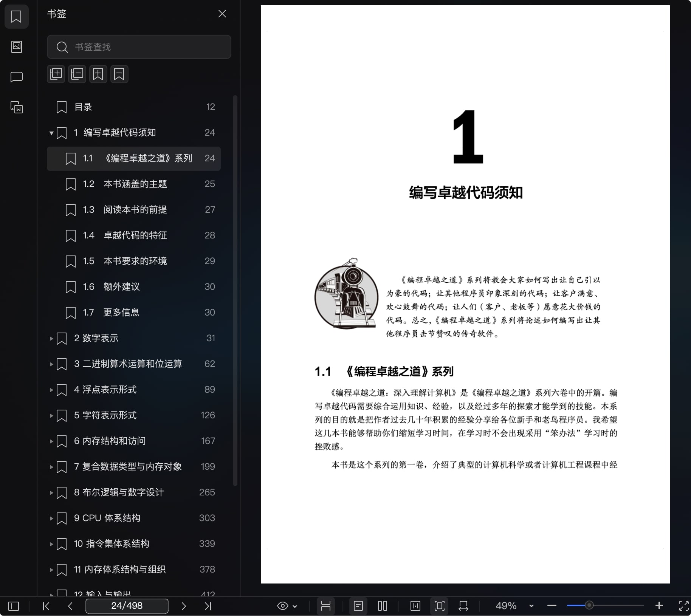Jump to 1.2 本书涵盖的主题
691x616 pixels.
pyautogui.click(x=134, y=184)
